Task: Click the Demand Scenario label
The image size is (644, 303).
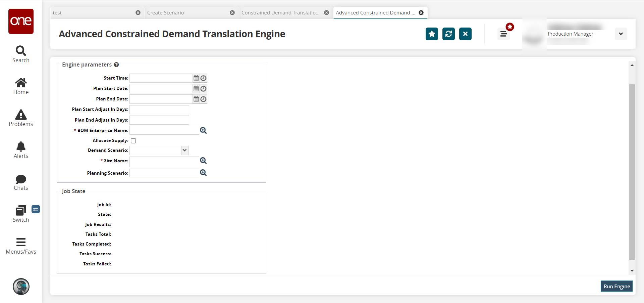Action: coord(108,150)
